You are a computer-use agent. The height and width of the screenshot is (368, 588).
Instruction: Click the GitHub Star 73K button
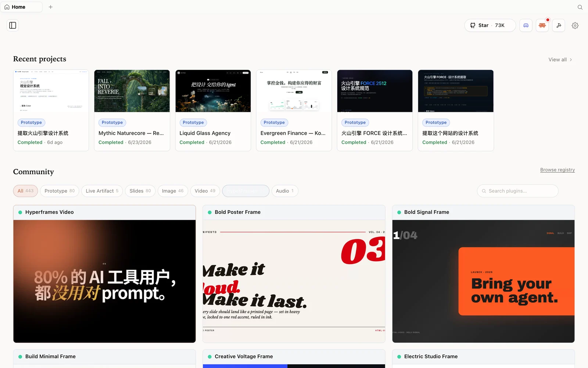(x=490, y=25)
